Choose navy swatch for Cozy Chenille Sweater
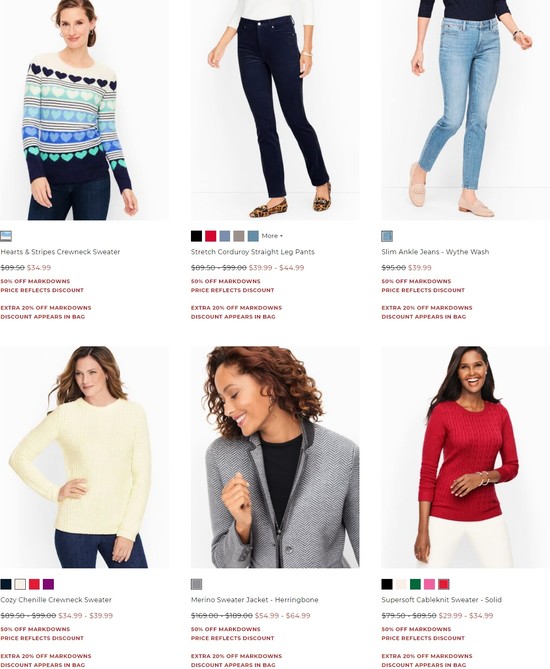 (x=6, y=584)
